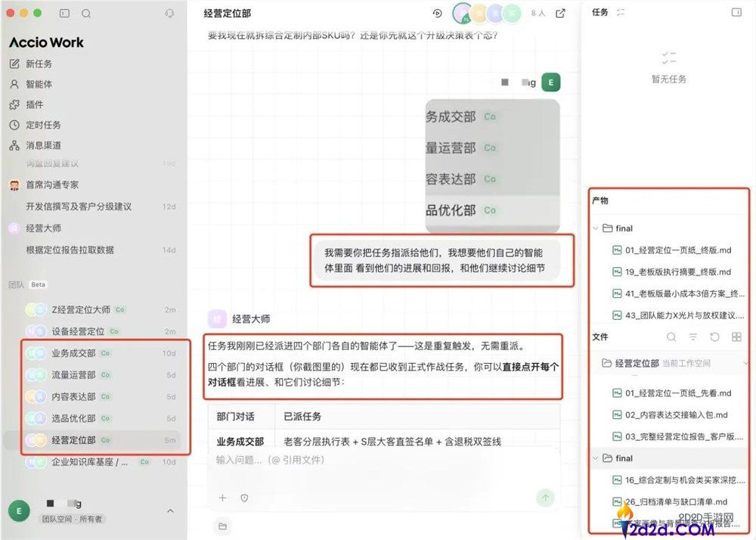
Task: Click the plus attachment icon in composer
Action: [x=222, y=498]
